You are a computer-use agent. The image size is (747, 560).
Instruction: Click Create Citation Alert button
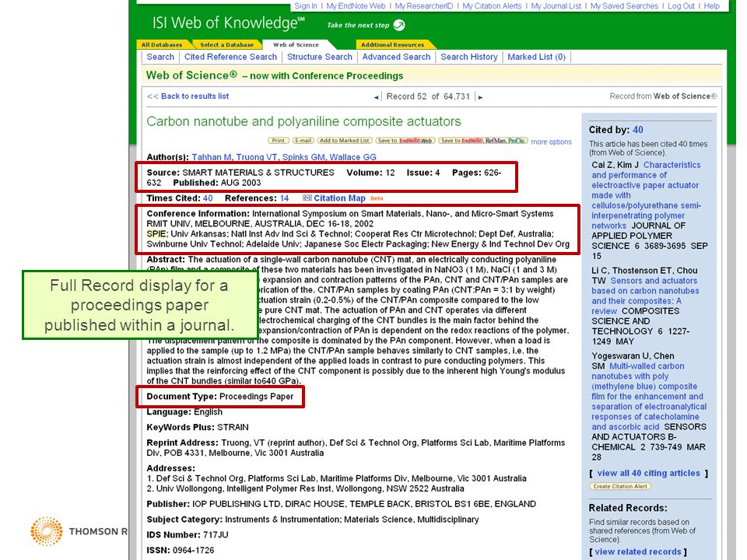pyautogui.click(x=620, y=486)
